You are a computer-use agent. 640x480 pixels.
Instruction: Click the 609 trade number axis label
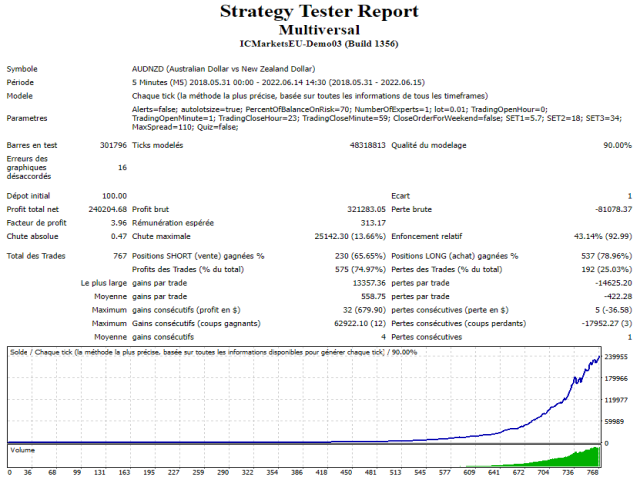(x=469, y=473)
